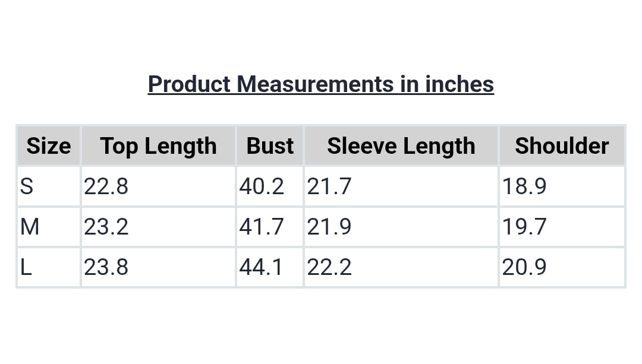642x364 pixels.
Task: Click the 21.7 sleeve length cell
Action: coord(401,186)
